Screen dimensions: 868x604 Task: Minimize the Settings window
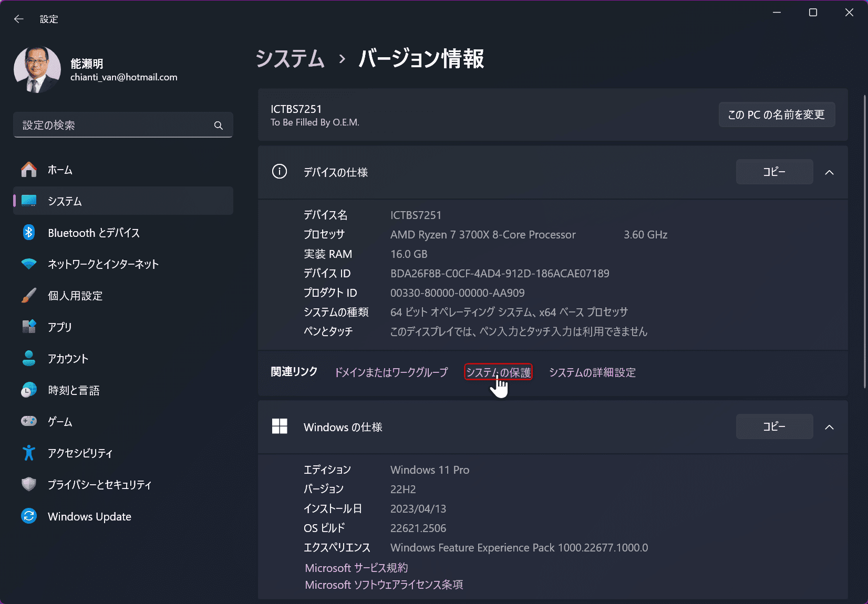point(777,13)
